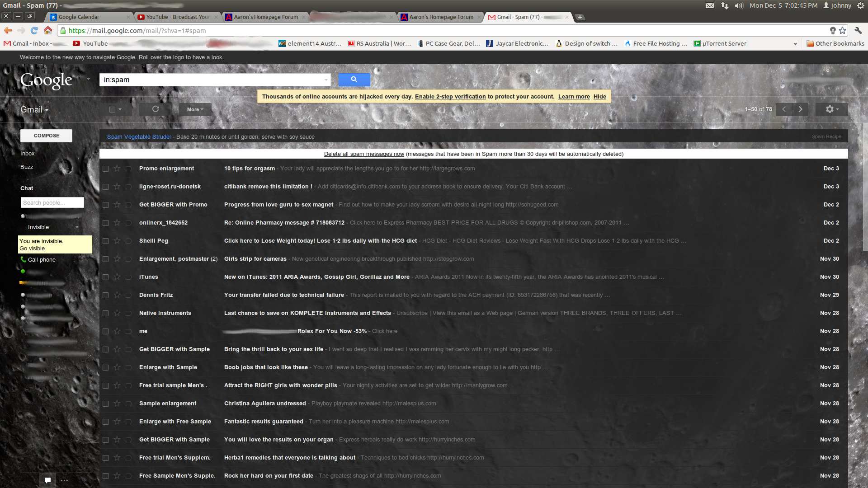
Task: Tick checkbox for iTunes message
Action: 105,277
